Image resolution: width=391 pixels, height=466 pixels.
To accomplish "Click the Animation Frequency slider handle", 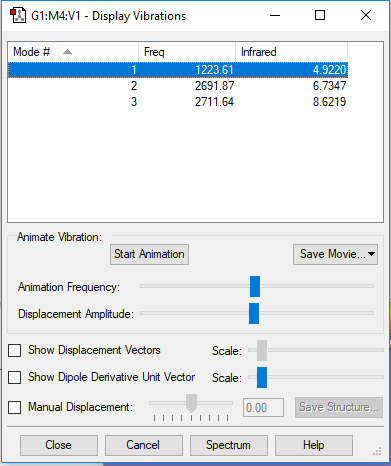I will [x=255, y=286].
